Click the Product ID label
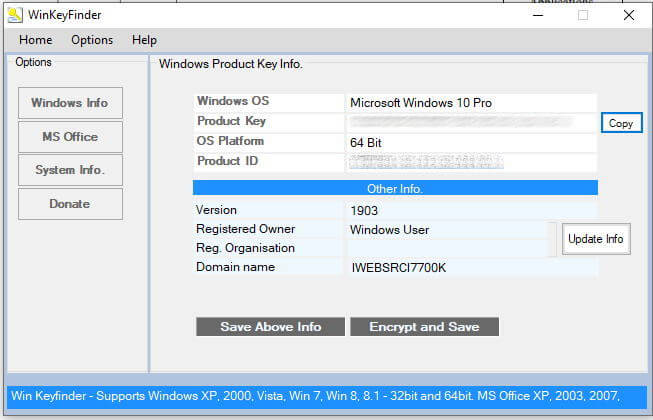The image size is (653, 420). [227, 161]
